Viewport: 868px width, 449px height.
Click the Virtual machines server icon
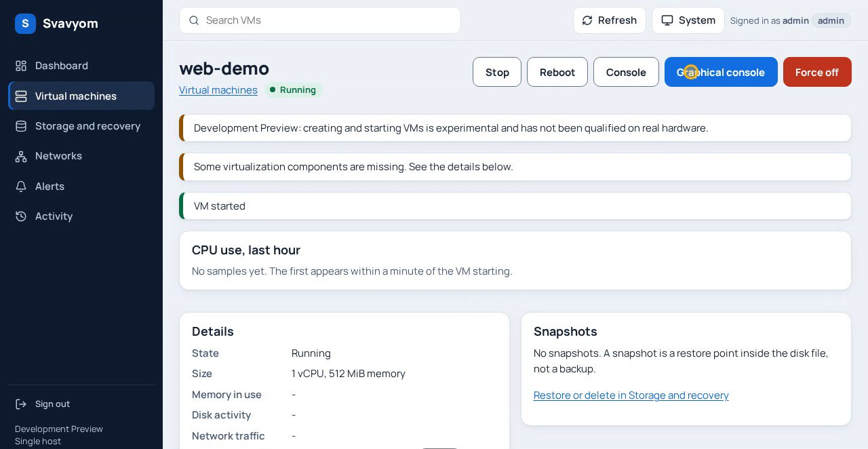(x=21, y=96)
